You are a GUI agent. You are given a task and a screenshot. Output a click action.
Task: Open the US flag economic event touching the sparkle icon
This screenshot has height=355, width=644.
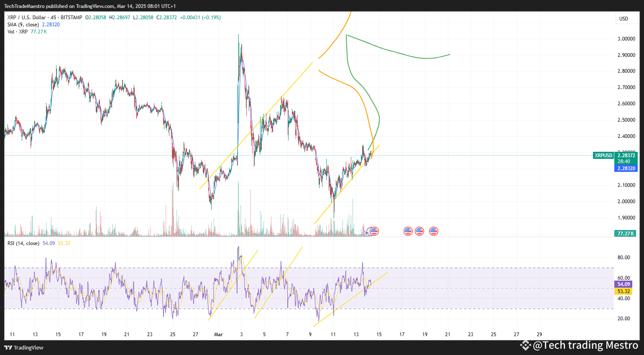click(x=374, y=231)
